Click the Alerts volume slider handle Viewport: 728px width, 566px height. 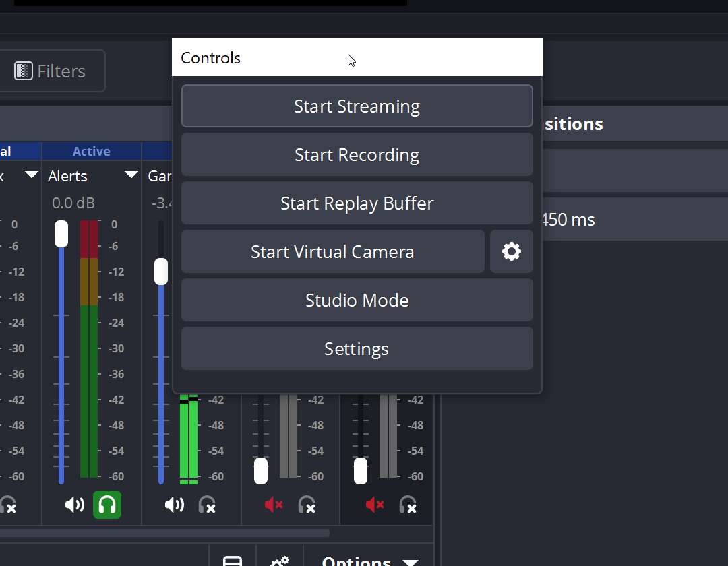61,233
